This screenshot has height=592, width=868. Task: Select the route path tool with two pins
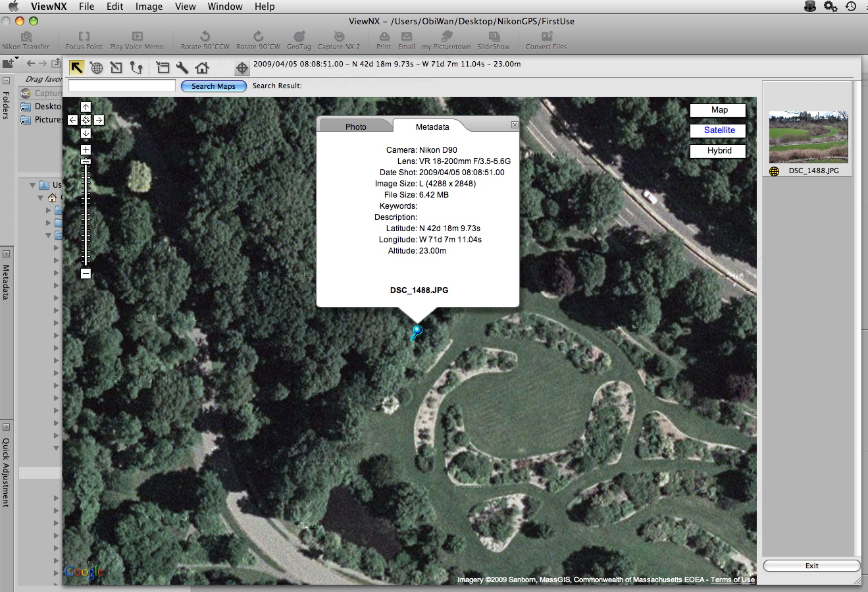pos(136,67)
